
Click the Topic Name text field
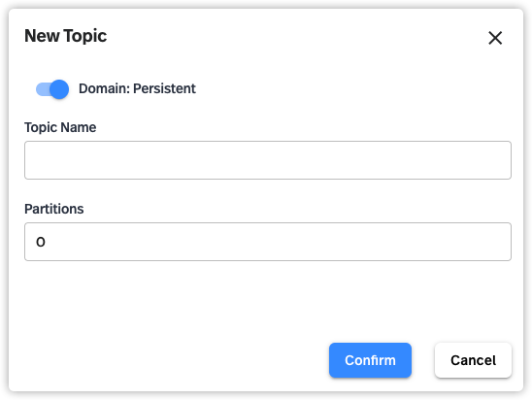point(268,160)
